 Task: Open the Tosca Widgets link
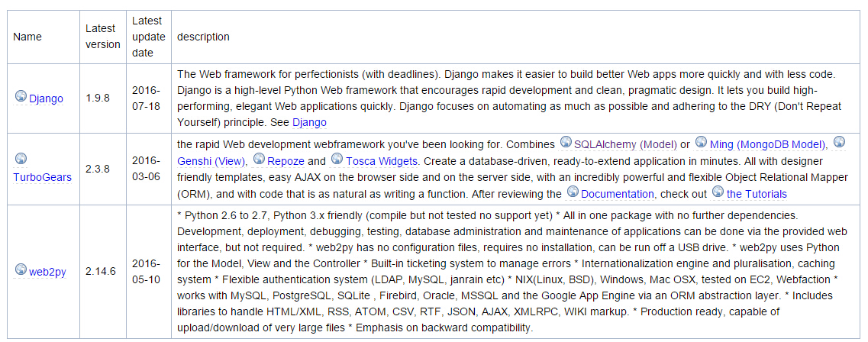coord(382,162)
